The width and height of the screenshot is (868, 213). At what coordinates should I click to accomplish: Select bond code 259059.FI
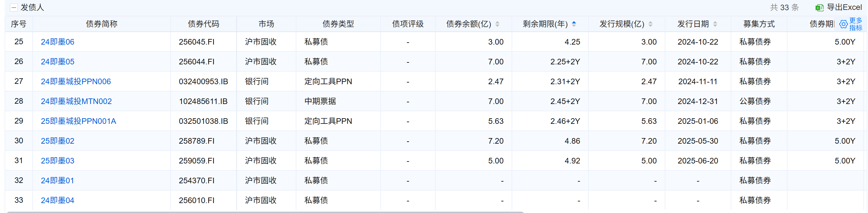(x=196, y=161)
